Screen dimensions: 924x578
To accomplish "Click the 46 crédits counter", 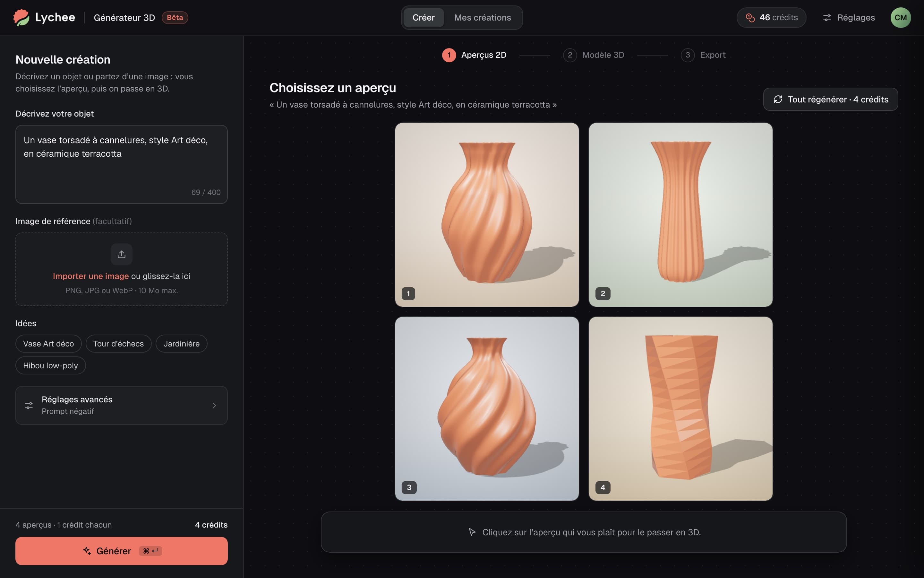I will click(x=771, y=18).
